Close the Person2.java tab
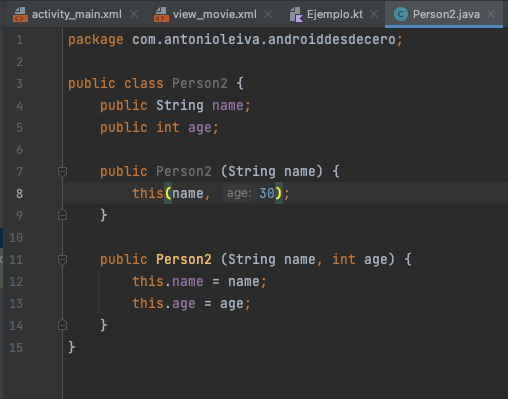Screen dimensions: 508x399 491,14
